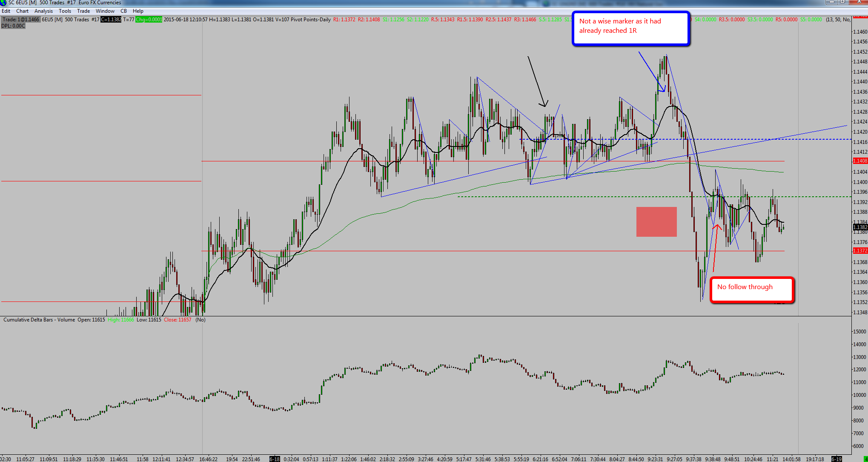This screenshot has height=462, width=868.
Task: Click the 1.1352 price scale label
Action: pos(860,302)
